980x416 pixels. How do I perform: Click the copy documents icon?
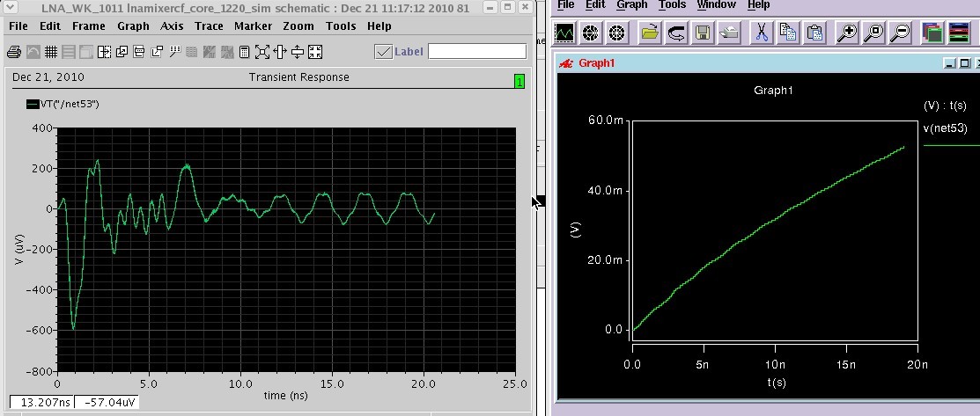(787, 33)
